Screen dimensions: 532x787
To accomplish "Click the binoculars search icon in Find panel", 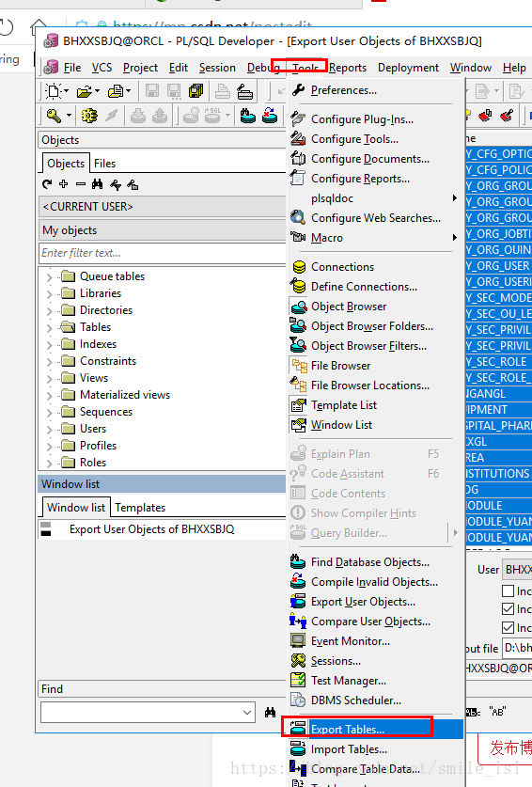I will click(270, 712).
